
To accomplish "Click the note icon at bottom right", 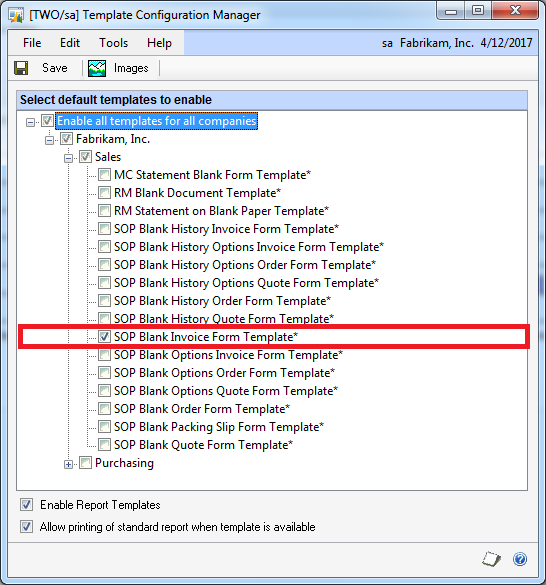I will [491, 559].
